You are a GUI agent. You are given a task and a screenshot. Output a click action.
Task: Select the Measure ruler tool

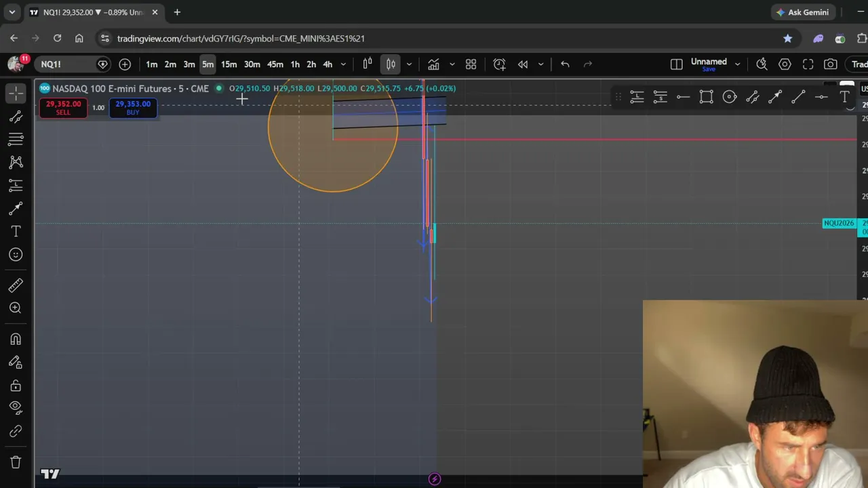point(16,285)
